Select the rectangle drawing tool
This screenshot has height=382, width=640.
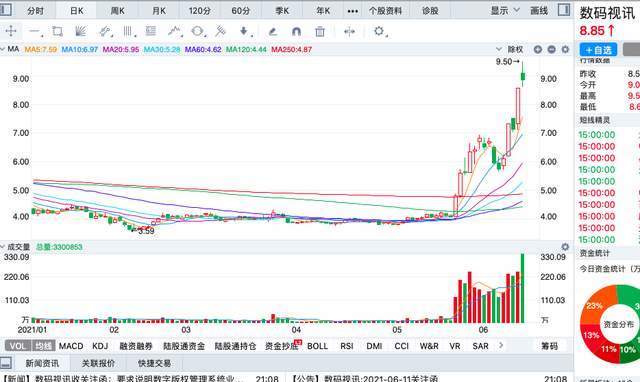pyautogui.click(x=58, y=31)
